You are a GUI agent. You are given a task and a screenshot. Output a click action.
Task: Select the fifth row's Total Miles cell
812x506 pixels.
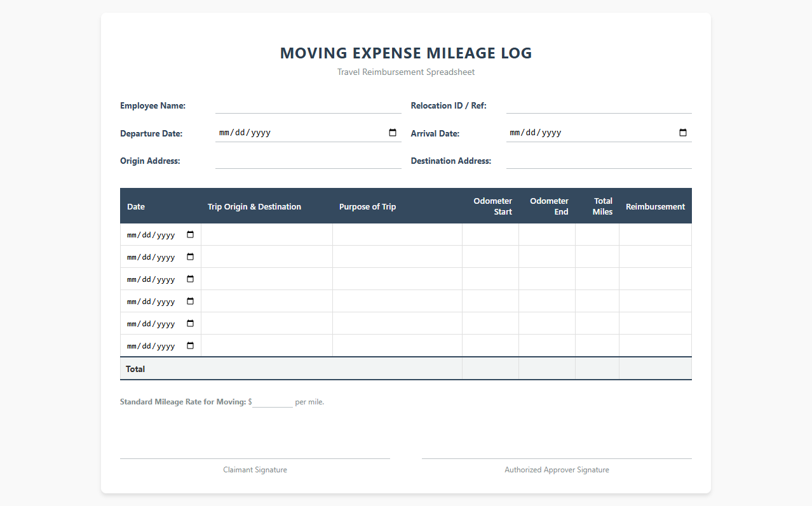pos(597,323)
